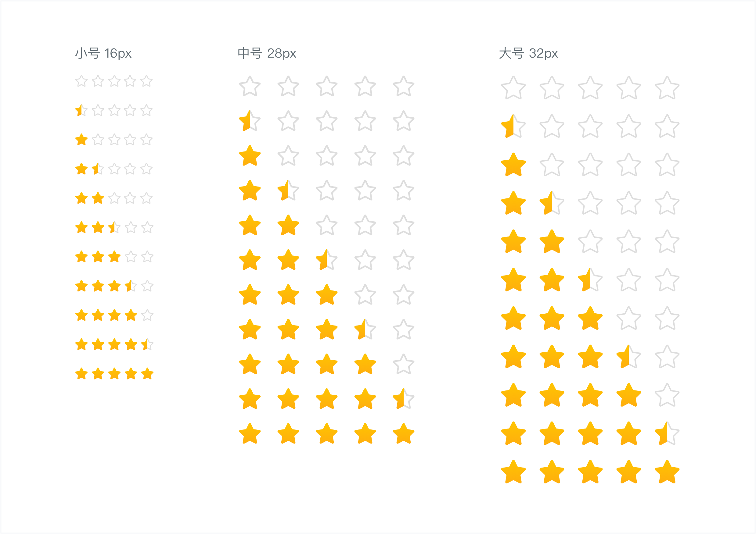Click the half-filled star in medium 1.5-rating row
This screenshot has height=534, width=756.
coord(288,190)
